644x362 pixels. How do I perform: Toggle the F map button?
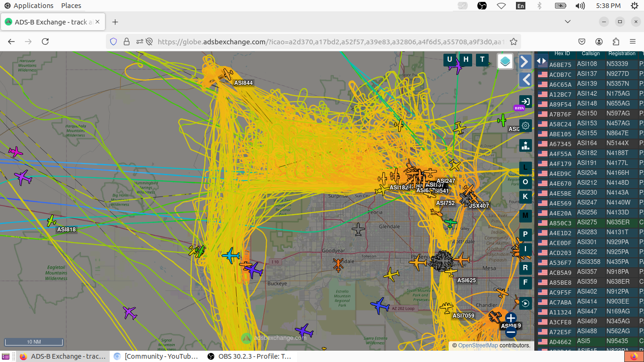click(525, 283)
